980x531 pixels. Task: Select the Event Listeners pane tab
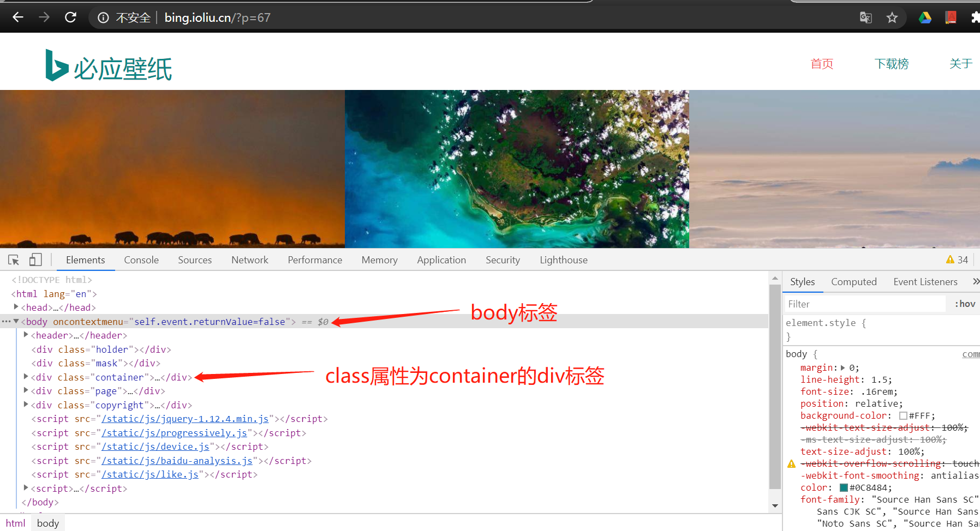point(925,282)
